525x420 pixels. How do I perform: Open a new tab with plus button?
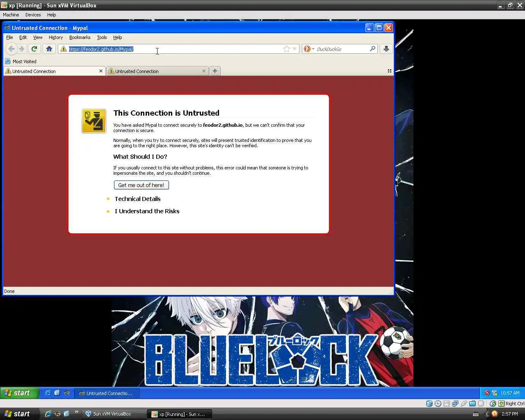(x=215, y=71)
